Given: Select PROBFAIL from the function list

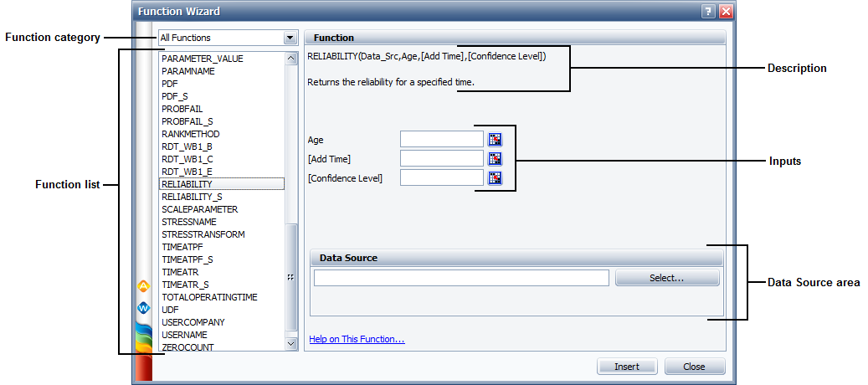Looking at the screenshot, I should 182,109.
